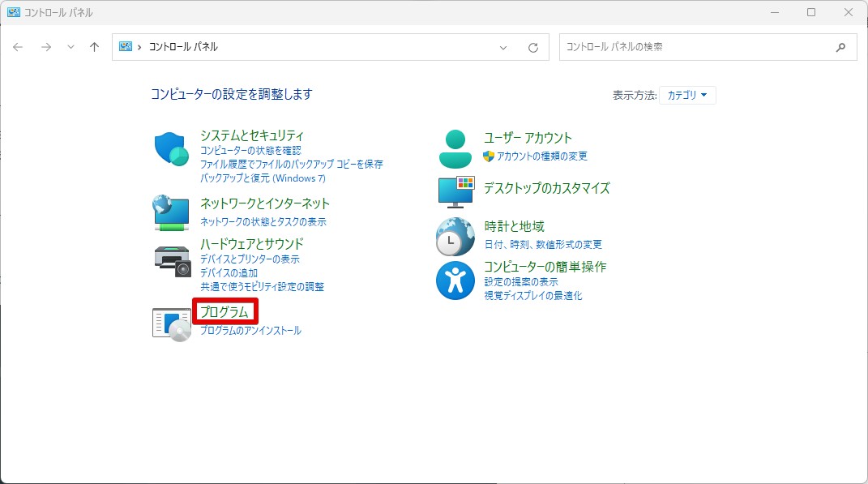This screenshot has width=868, height=484.
Task: Open the ユーザー アカウント heading link
Action: 528,138
